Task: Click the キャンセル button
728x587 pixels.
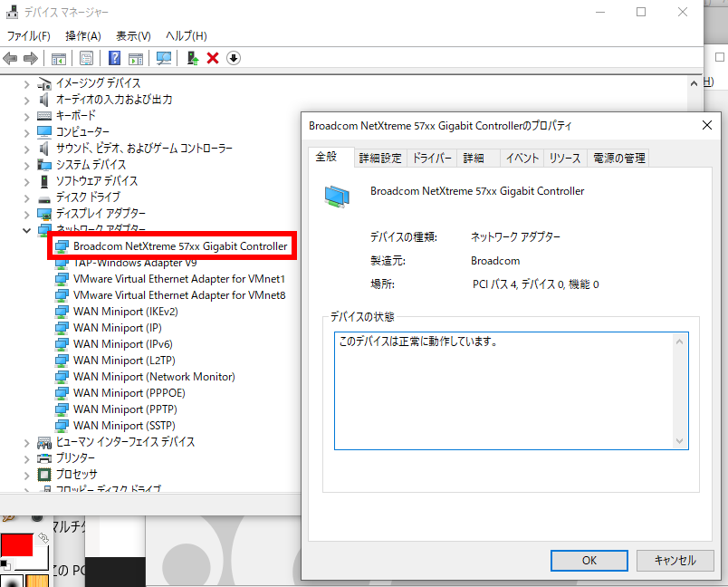Action: click(x=675, y=561)
